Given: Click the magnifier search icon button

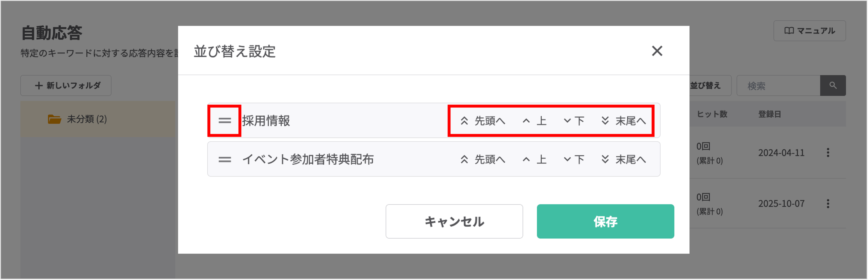Looking at the screenshot, I should click(833, 85).
